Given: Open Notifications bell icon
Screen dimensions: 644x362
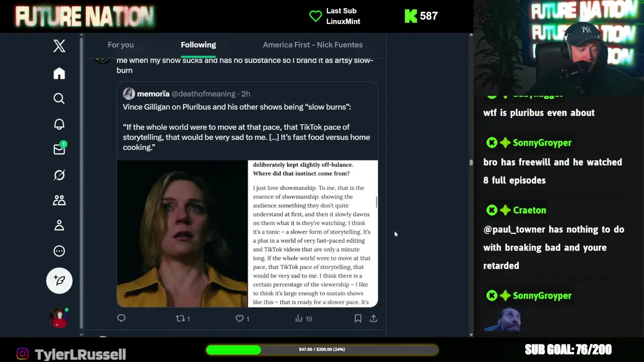Looking at the screenshot, I should 59,124.
